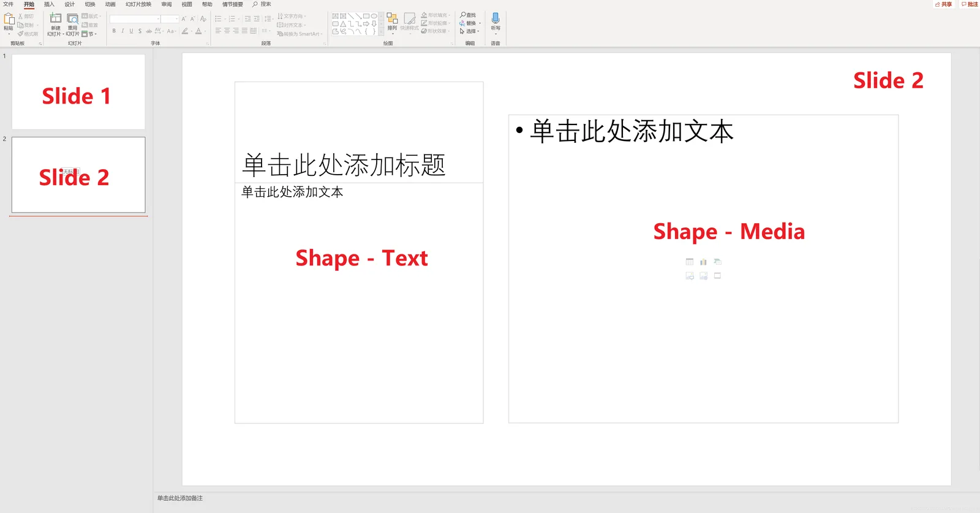Open the Section (节) dropdown
Viewport: 980px width, 513px height.
89,34
